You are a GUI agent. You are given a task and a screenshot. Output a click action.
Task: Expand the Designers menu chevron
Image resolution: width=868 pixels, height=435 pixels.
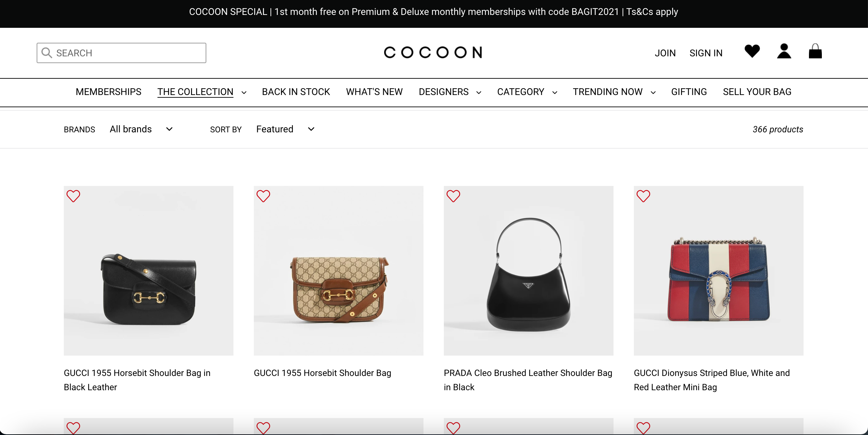point(479,92)
